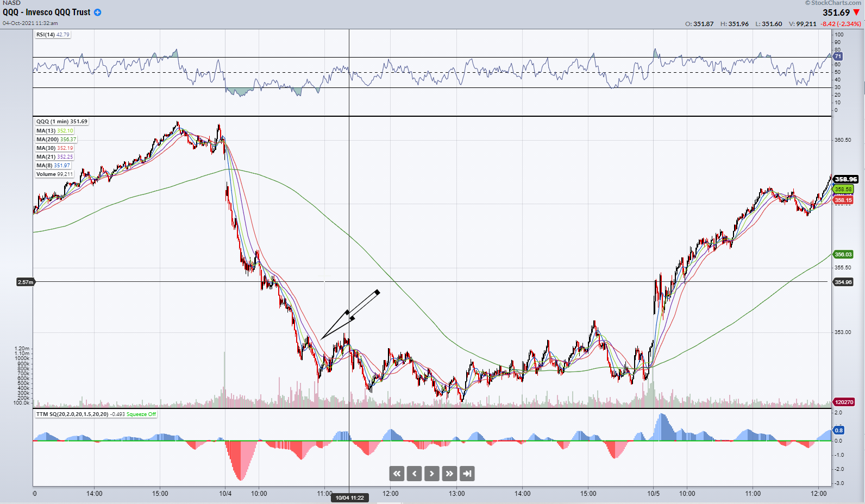Image resolution: width=865 pixels, height=504 pixels.
Task: Step forward one bar with single-right arrow
Action: [x=432, y=474]
